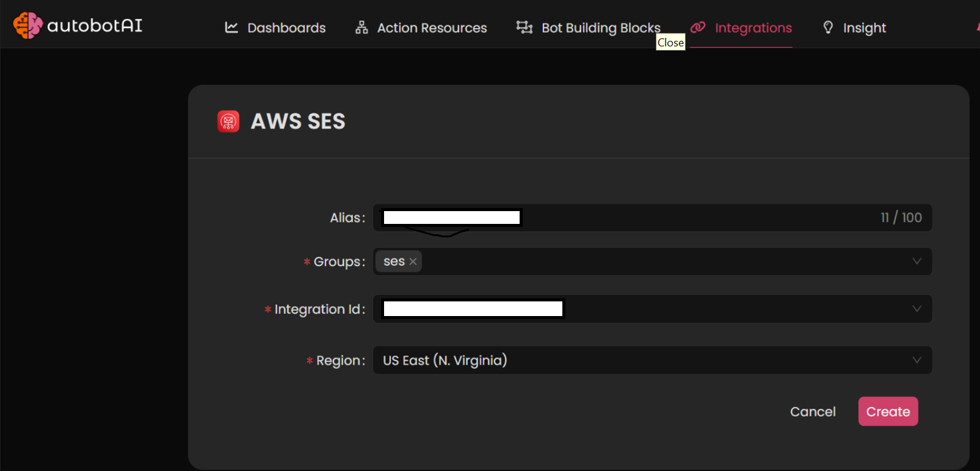Image resolution: width=980 pixels, height=471 pixels.
Task: Expand the Groups dropdown
Action: click(x=916, y=261)
